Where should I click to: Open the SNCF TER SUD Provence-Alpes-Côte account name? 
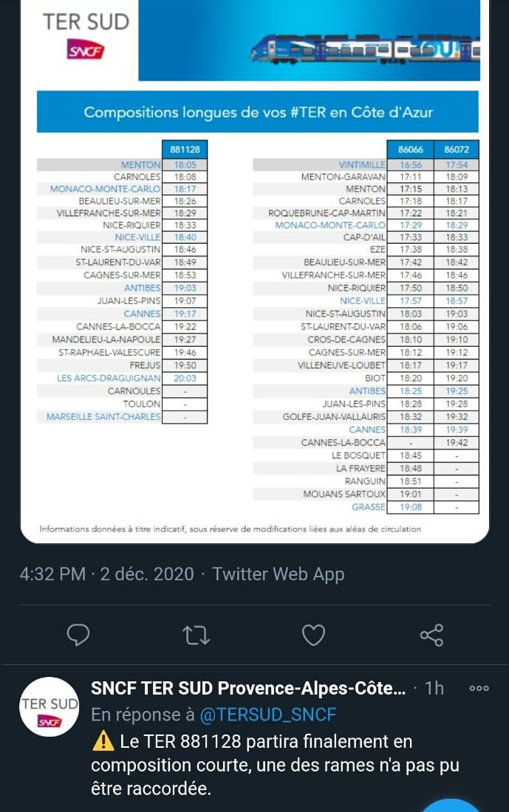pyautogui.click(x=248, y=688)
